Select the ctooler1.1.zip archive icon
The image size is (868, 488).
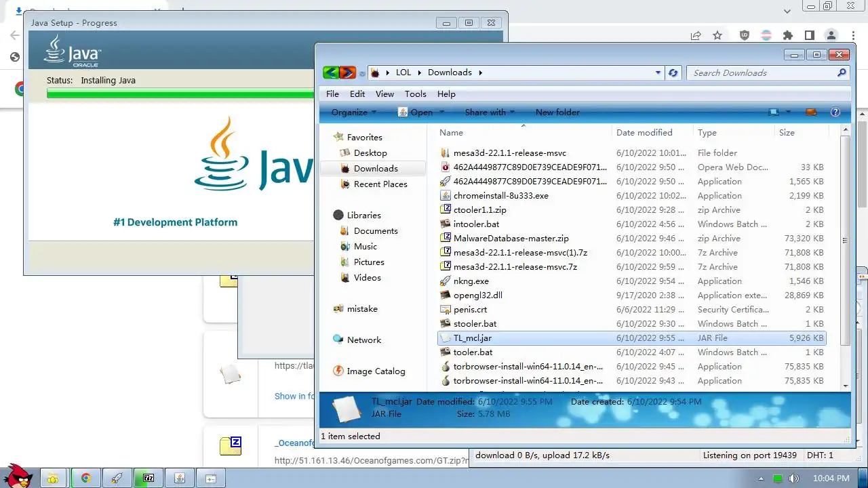click(446, 209)
